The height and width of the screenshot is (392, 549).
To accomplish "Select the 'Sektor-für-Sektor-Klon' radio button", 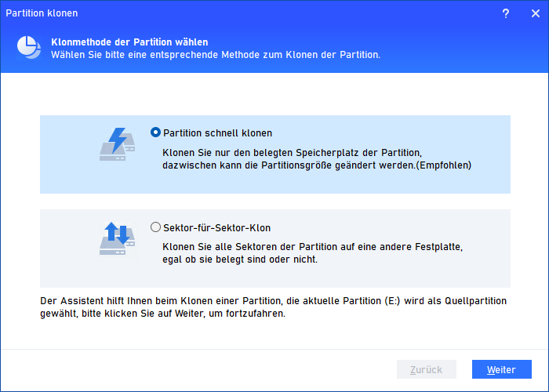I will click(x=155, y=228).
